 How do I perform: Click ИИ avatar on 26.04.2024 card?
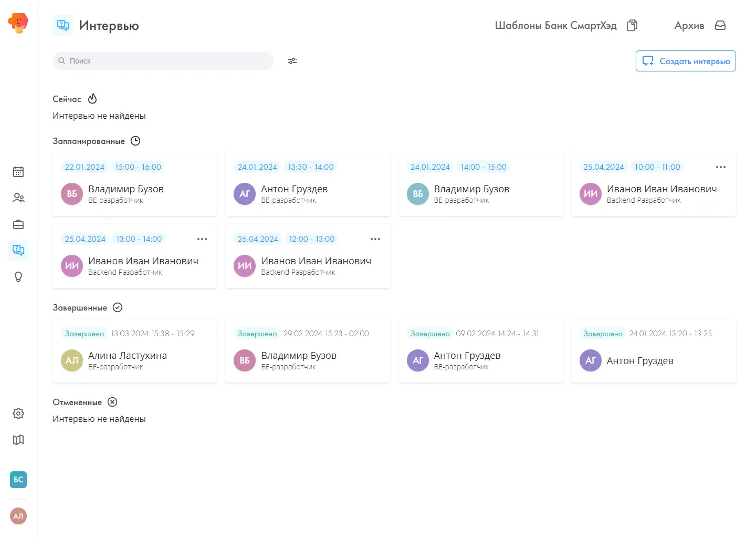245,266
